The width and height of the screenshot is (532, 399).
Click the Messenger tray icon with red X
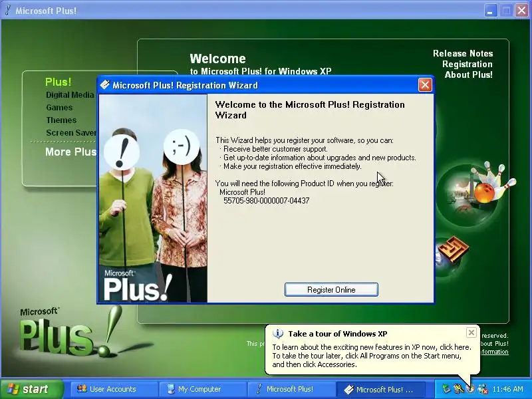pos(483,389)
